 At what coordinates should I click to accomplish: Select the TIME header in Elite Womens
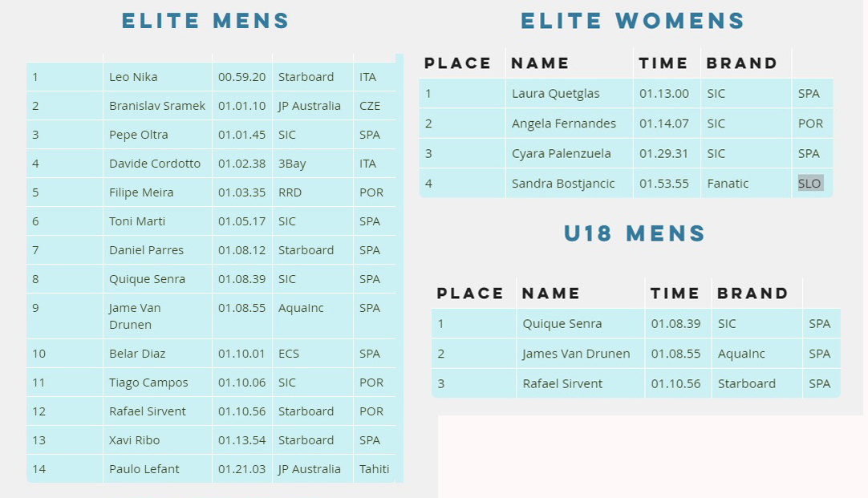tap(663, 63)
